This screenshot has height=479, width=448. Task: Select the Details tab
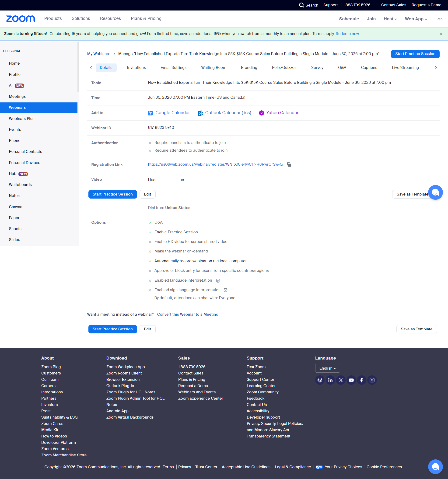pyautogui.click(x=106, y=67)
